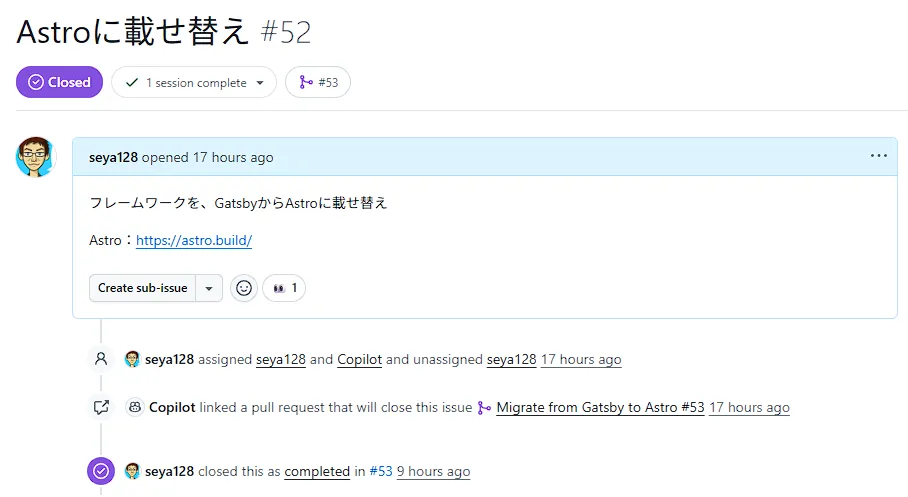Open seya128 name in closed event
The height and width of the screenshot is (497, 908).
click(169, 472)
